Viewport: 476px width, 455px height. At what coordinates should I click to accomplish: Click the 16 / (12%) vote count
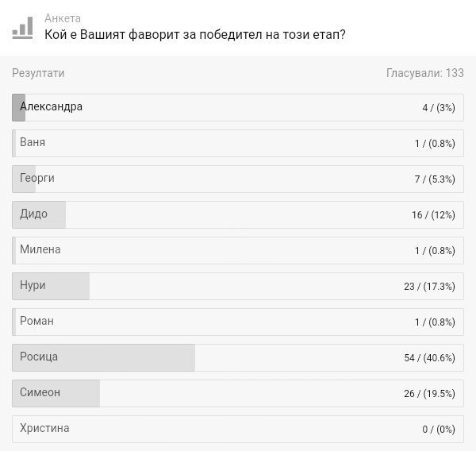433,215
